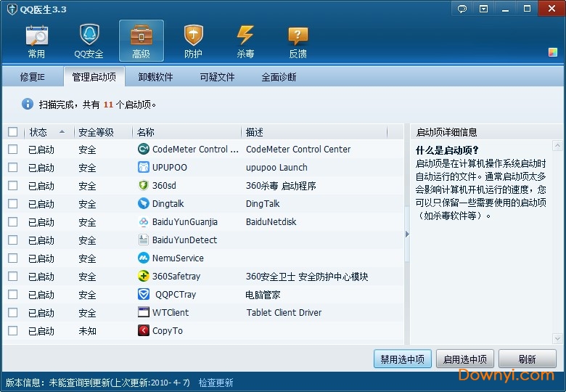Click the 启用选中项 button

tap(465, 359)
